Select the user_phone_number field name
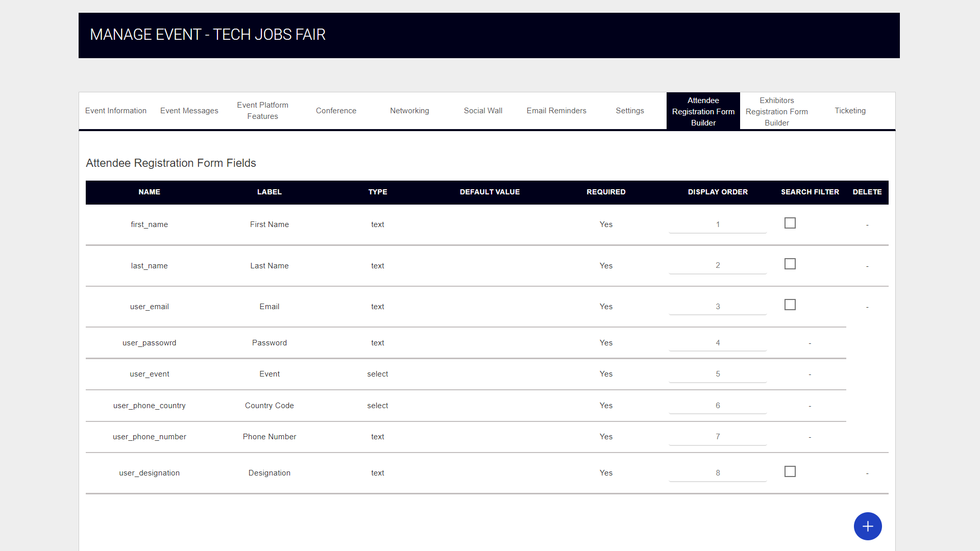The width and height of the screenshot is (980, 551). coord(150,437)
